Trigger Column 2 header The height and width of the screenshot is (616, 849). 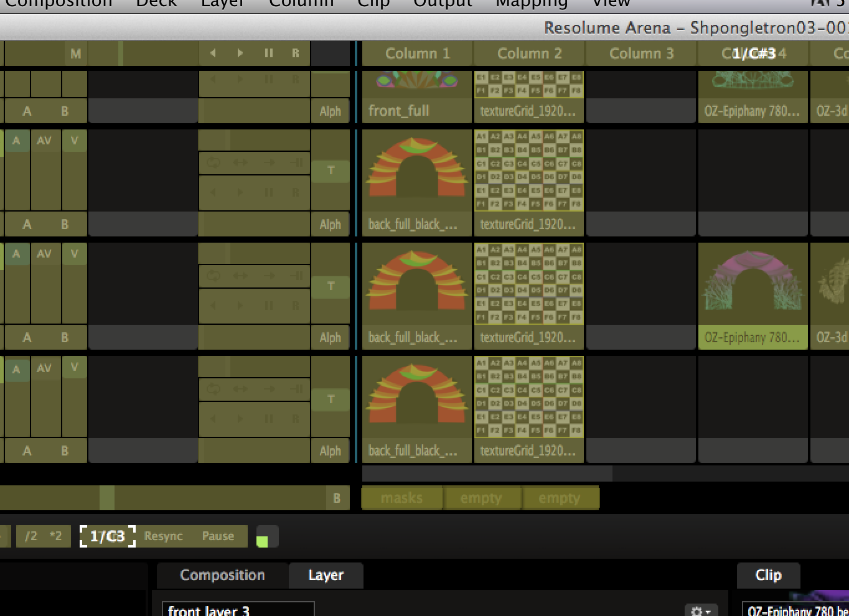529,54
